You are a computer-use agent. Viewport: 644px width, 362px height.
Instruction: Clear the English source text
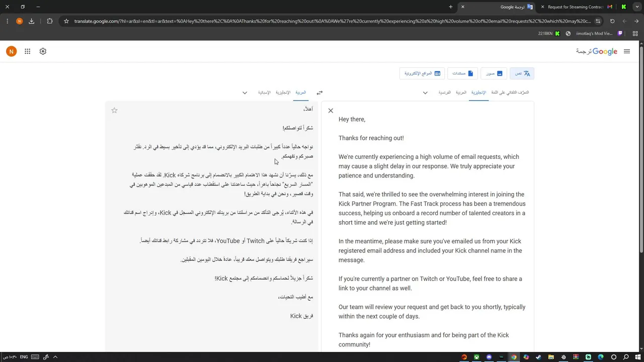click(x=331, y=111)
